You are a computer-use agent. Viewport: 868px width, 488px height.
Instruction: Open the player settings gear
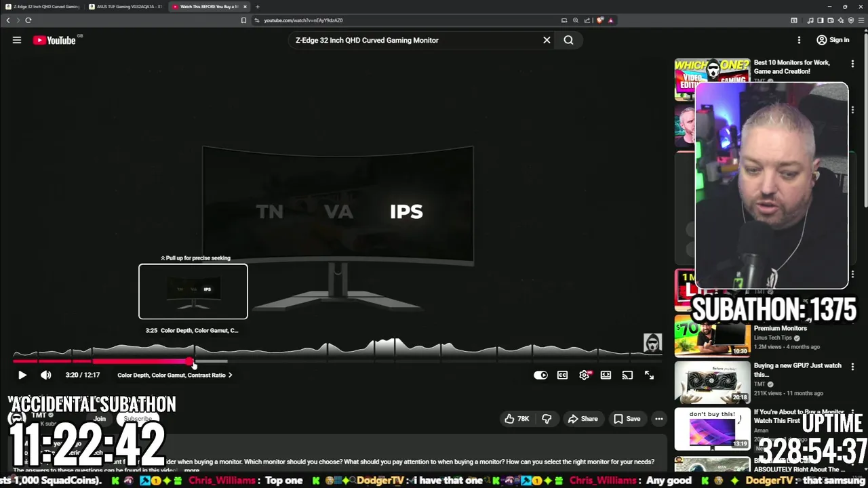click(x=584, y=375)
